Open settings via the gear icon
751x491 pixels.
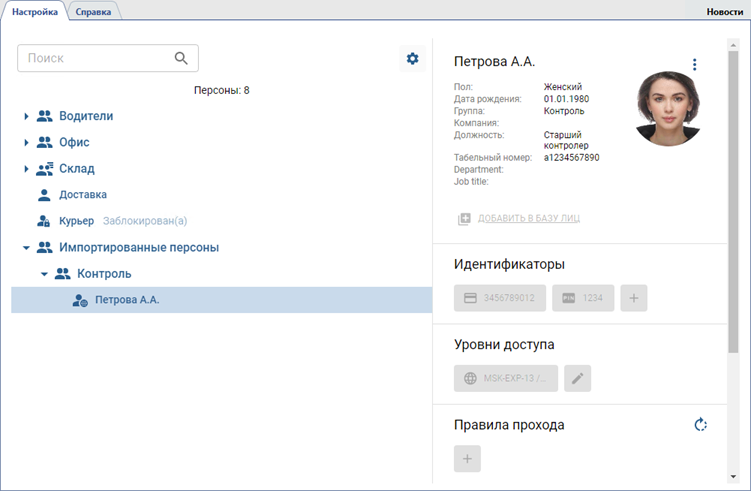click(412, 59)
